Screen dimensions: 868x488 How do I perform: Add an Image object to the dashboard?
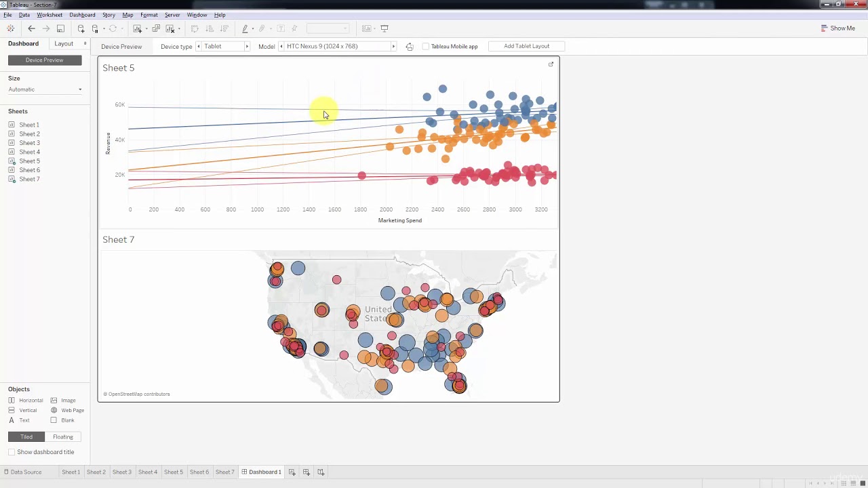point(64,401)
